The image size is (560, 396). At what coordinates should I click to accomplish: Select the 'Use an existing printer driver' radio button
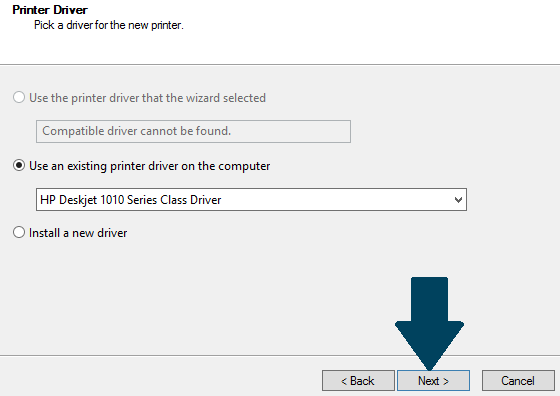coord(19,165)
